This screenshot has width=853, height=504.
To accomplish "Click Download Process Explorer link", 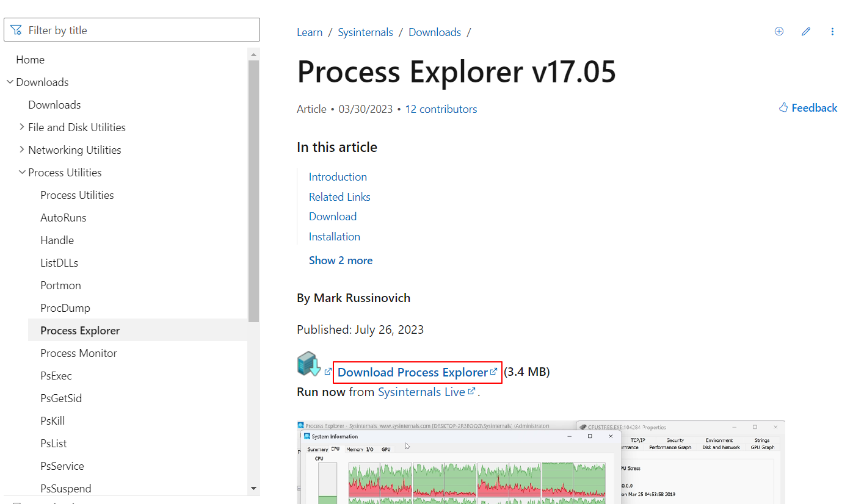I will click(x=418, y=372).
